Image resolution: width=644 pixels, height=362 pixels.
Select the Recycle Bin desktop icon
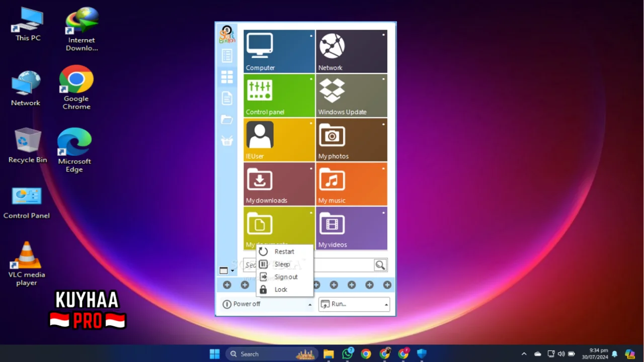point(28,146)
